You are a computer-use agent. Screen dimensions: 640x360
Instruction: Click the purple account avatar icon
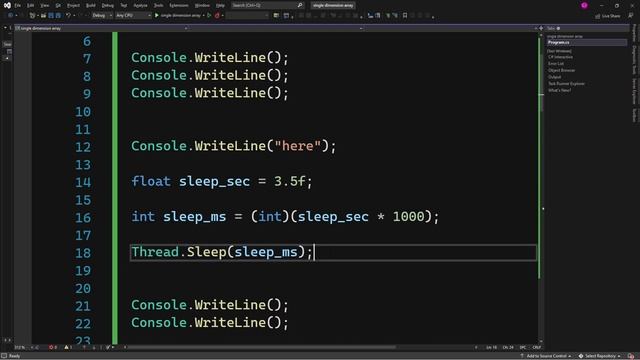[x=584, y=5]
